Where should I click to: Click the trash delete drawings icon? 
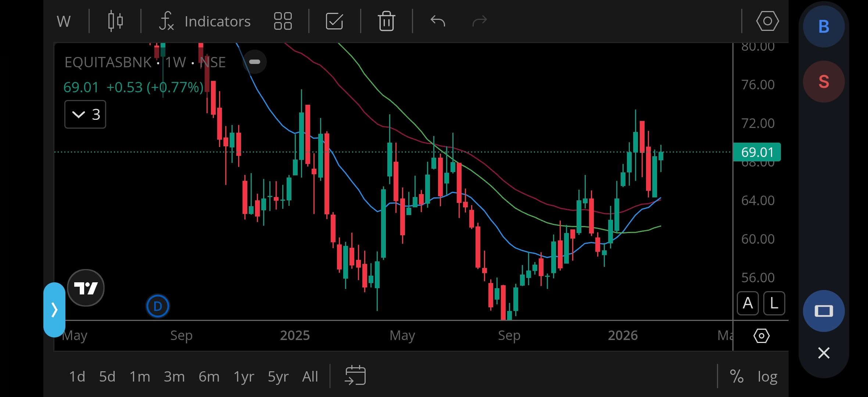(386, 21)
